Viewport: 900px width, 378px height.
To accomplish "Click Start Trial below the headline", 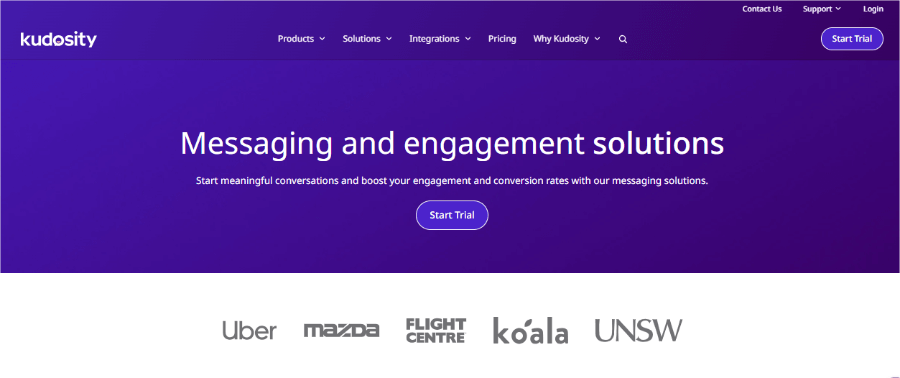I will point(452,215).
